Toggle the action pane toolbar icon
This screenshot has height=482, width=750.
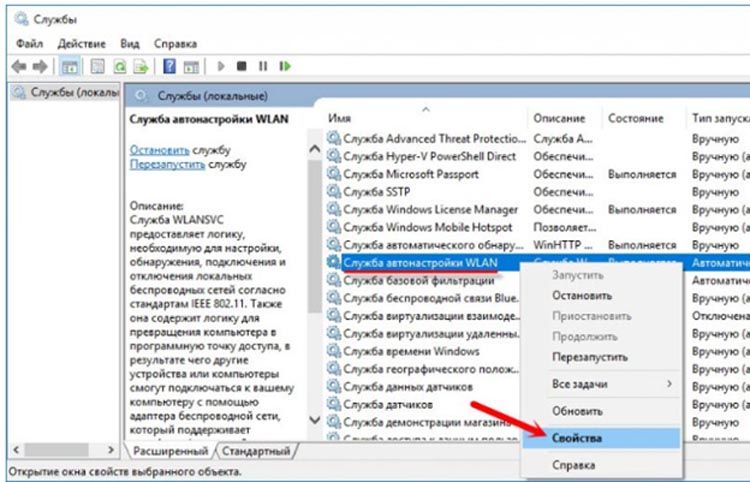(191, 66)
